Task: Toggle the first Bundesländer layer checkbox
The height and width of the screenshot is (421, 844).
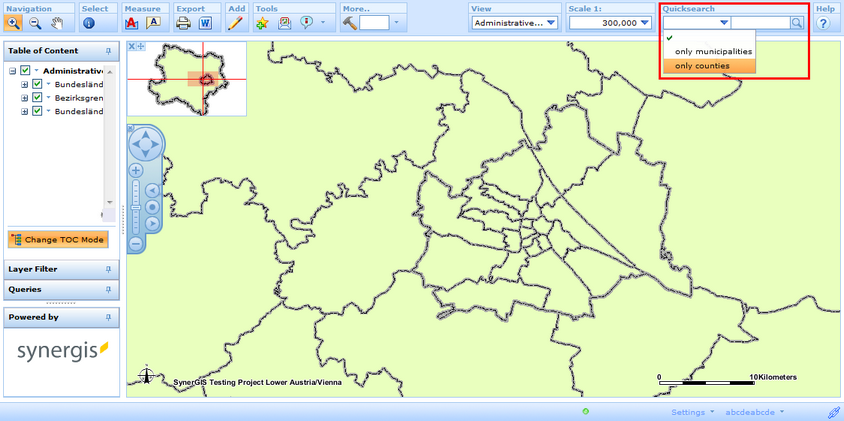Action: coord(37,85)
